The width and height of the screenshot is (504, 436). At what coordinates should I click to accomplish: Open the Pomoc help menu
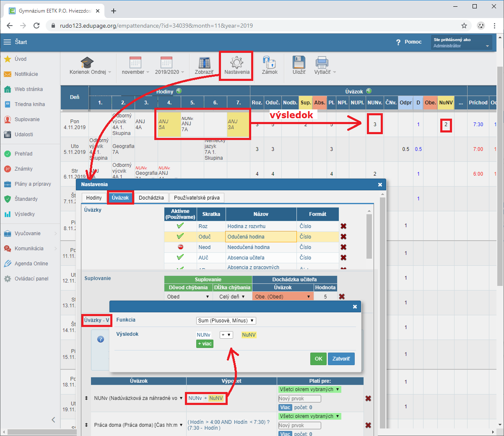tap(409, 42)
